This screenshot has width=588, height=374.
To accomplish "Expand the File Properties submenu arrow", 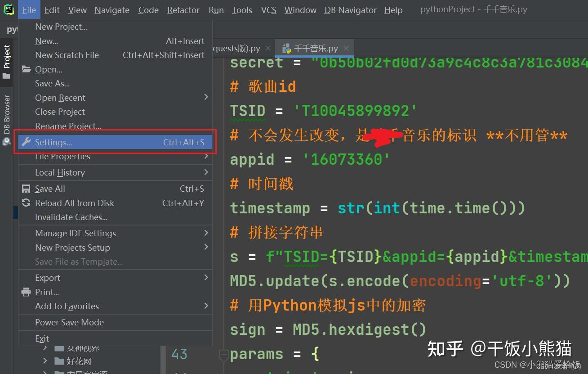I will click(x=206, y=156).
